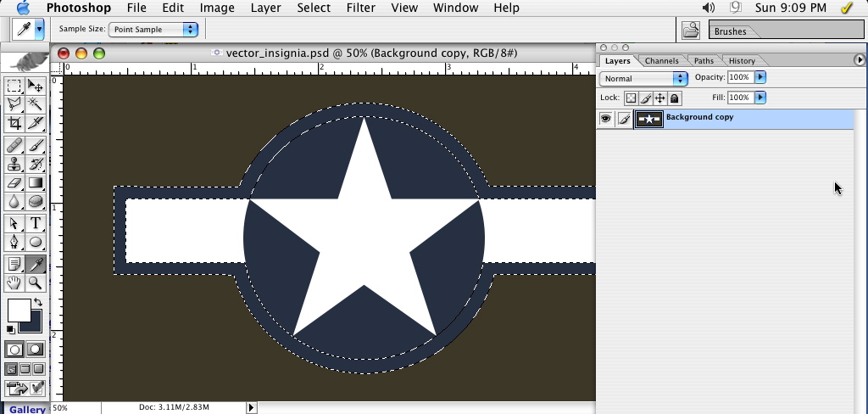
Task: Select the Crop tool
Action: coord(14,122)
